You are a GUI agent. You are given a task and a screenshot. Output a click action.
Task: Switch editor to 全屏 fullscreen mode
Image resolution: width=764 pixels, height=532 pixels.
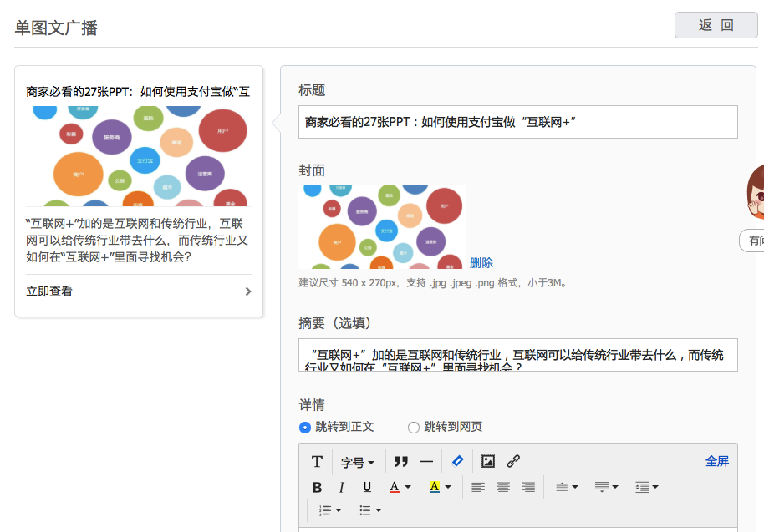717,461
